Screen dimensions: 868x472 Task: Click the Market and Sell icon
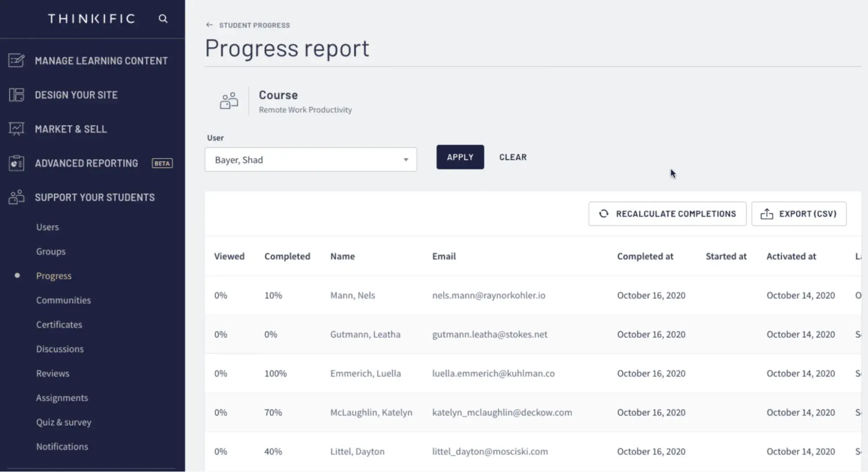tap(16, 129)
